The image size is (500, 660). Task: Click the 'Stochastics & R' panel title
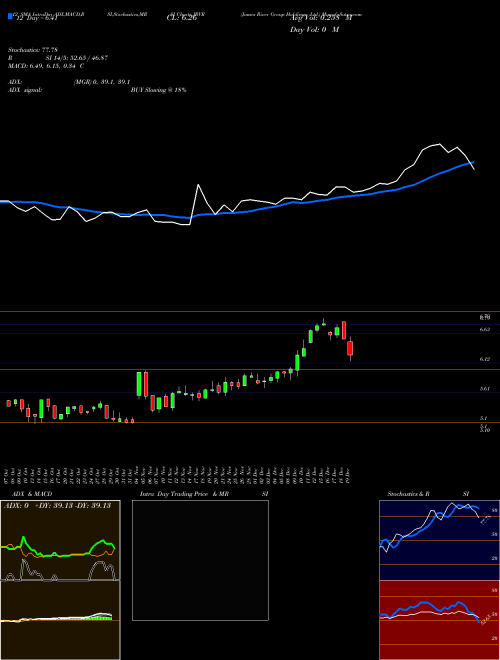[408, 494]
